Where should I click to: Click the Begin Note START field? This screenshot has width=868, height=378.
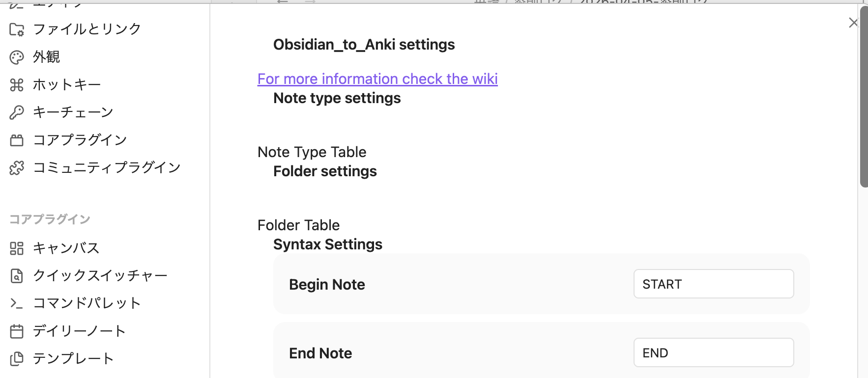[x=714, y=284]
